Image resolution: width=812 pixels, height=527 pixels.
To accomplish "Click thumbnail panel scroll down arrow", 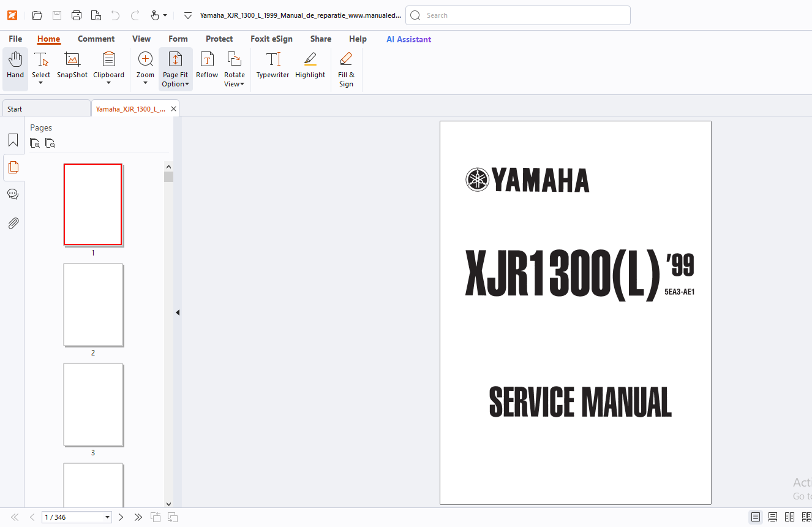I will point(168,503).
